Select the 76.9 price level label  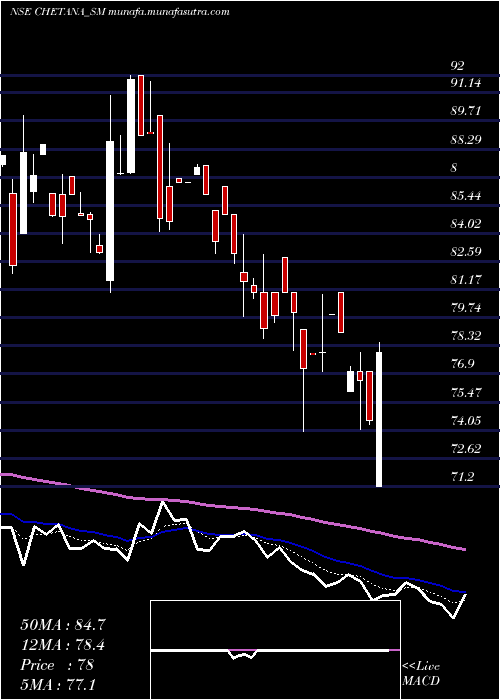coord(462,364)
